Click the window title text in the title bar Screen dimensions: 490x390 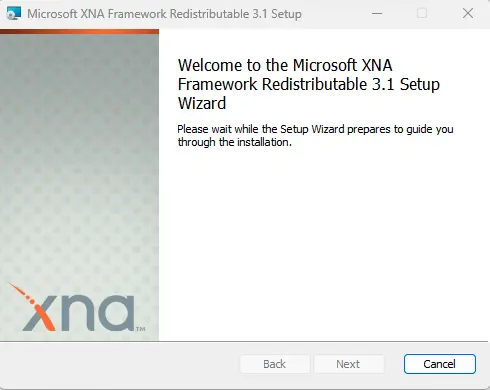click(164, 14)
